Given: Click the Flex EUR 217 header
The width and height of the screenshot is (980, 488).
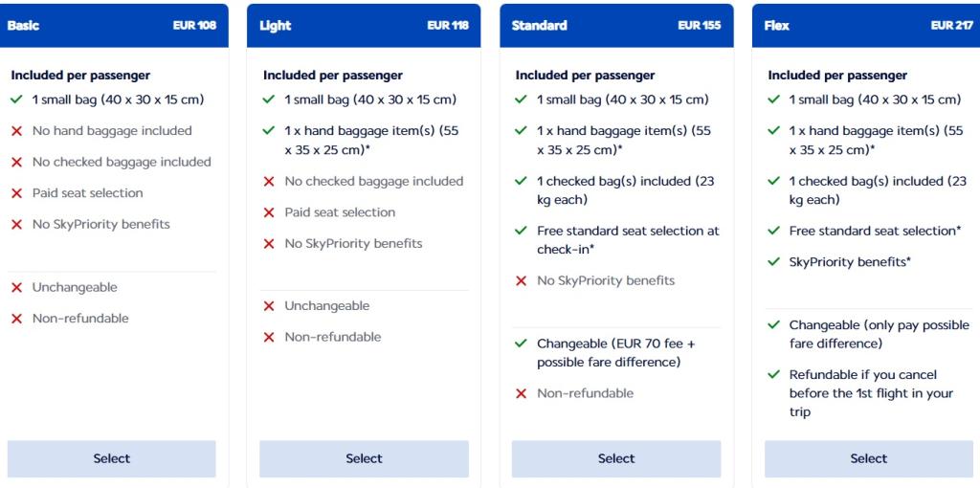Looking at the screenshot, I should point(868,26).
